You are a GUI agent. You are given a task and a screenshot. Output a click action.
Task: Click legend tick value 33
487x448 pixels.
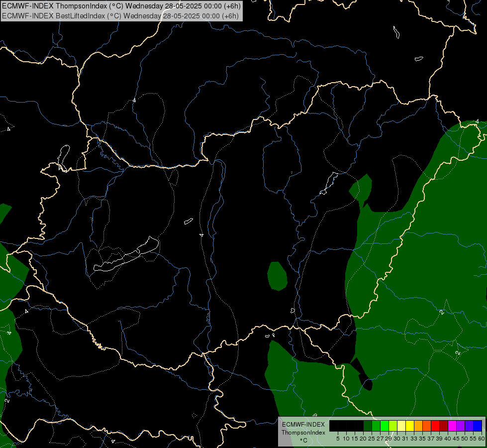(414, 439)
